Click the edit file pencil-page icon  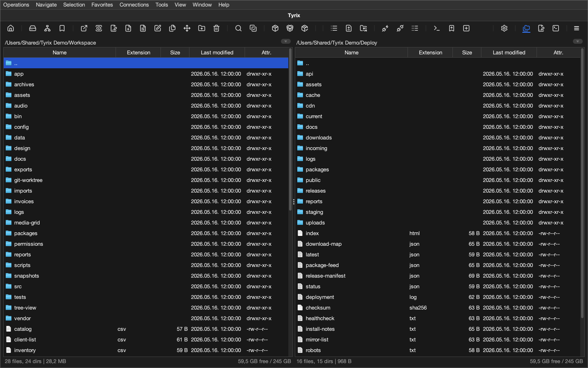114,28
